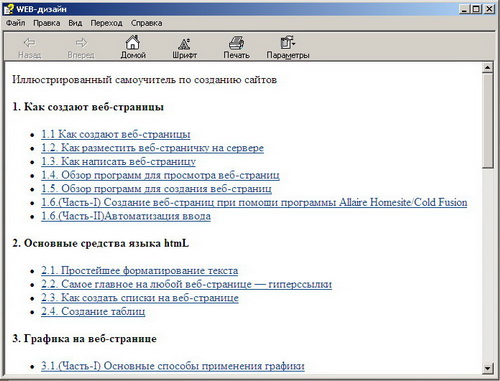Open link 1.1 Как создают веб-страницы
This screenshot has height=381, width=500.
(x=116, y=134)
